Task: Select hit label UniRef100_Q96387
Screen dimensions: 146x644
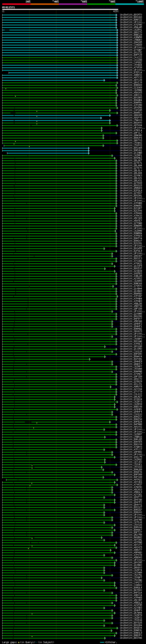Action: [x=131, y=256]
